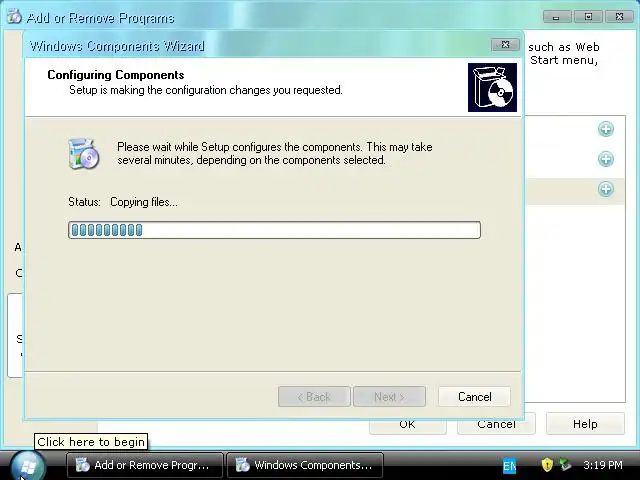Expand the second plus item in background window

point(606,159)
